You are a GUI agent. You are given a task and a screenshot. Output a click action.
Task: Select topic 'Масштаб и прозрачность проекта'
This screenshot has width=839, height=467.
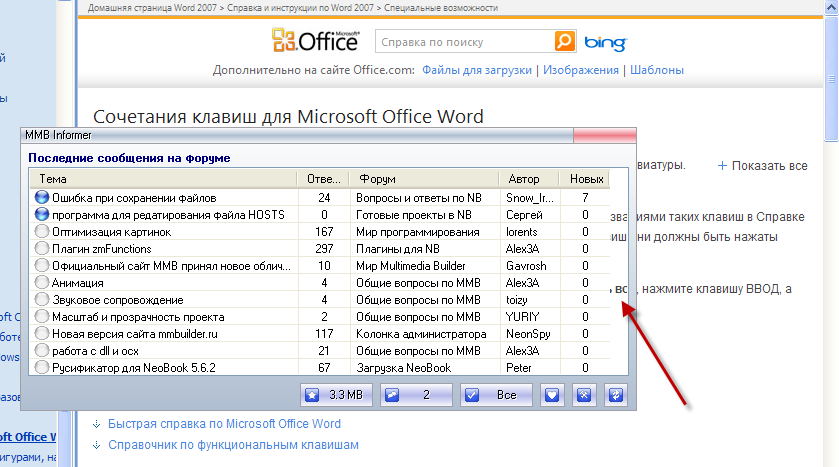138,317
